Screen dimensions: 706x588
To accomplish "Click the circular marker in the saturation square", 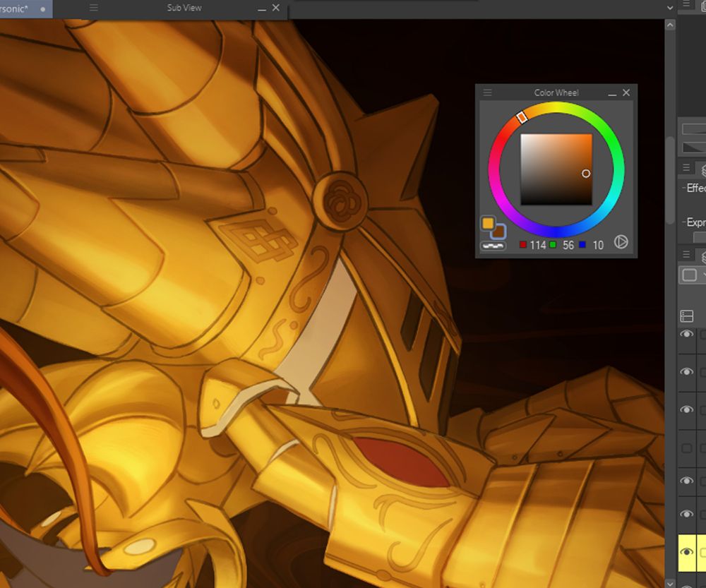I will (x=586, y=174).
